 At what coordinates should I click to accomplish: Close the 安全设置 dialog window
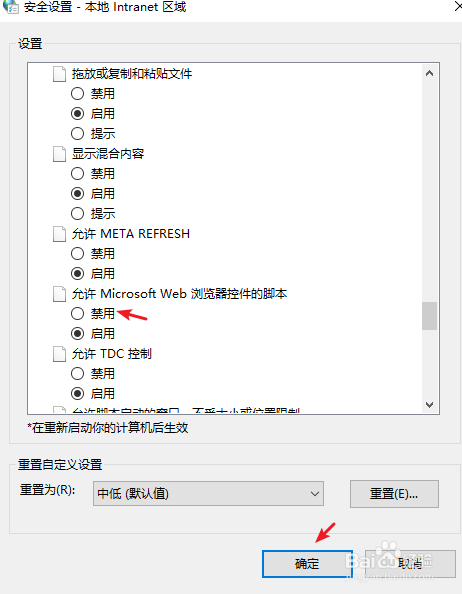pos(457,6)
